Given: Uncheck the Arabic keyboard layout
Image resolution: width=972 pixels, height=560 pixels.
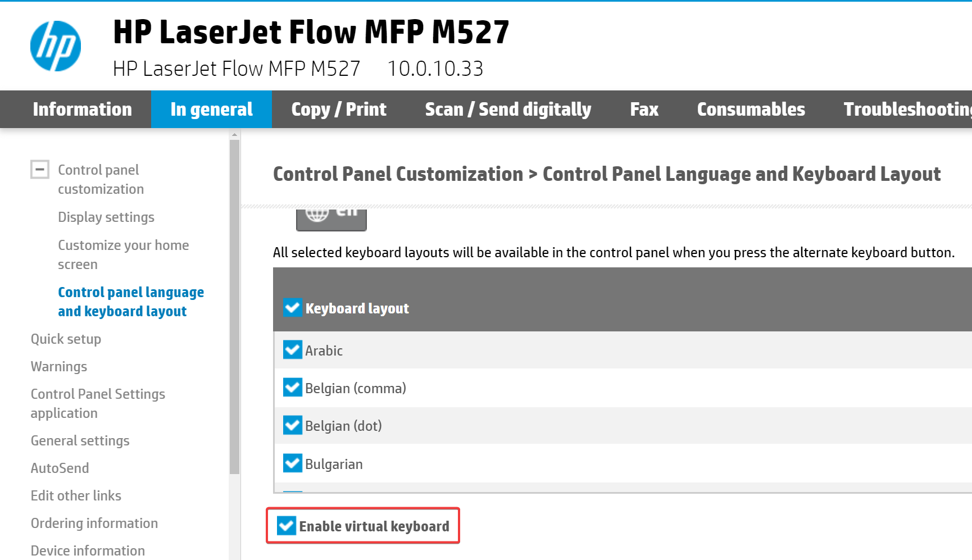Looking at the screenshot, I should coord(292,350).
